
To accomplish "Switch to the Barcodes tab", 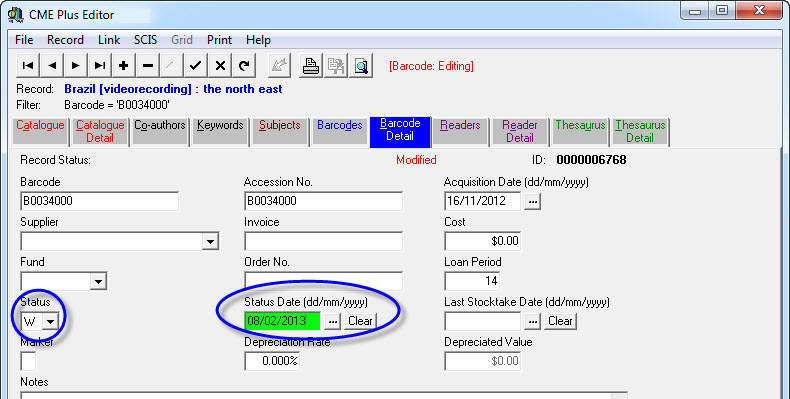I will coord(340,132).
